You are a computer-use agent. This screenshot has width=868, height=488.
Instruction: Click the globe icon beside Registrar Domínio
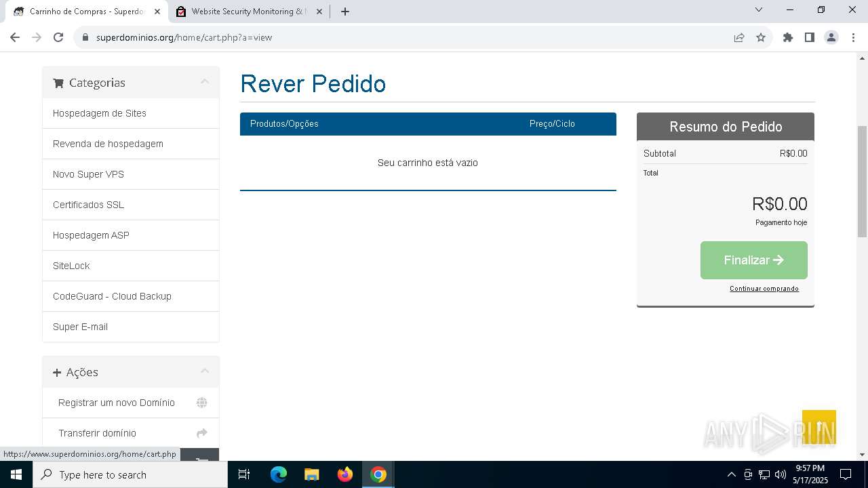point(201,403)
